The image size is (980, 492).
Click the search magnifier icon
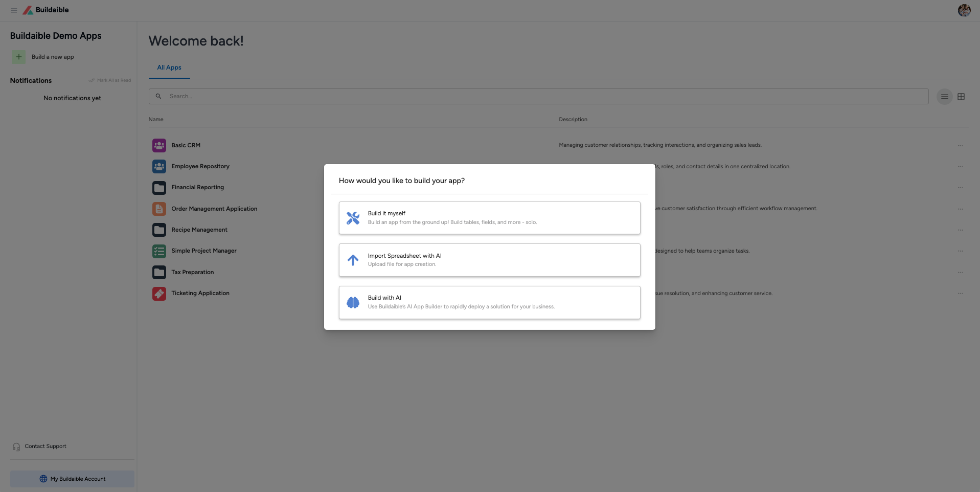(x=158, y=96)
